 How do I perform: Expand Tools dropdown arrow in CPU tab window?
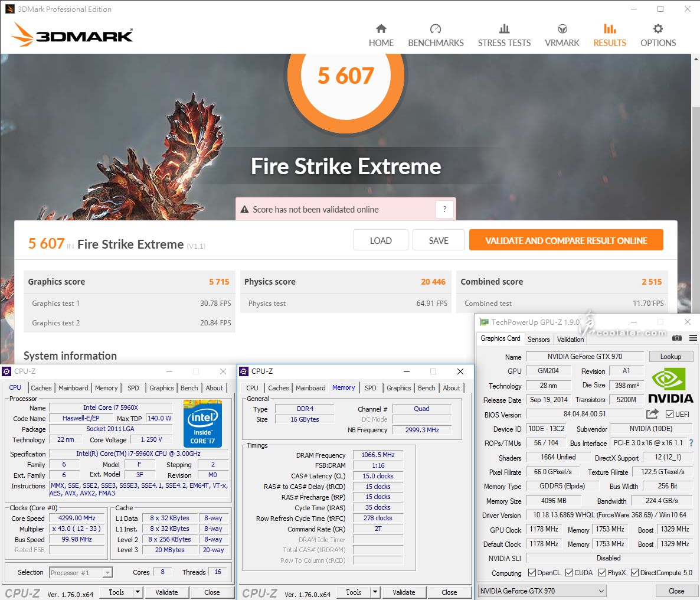[138, 592]
